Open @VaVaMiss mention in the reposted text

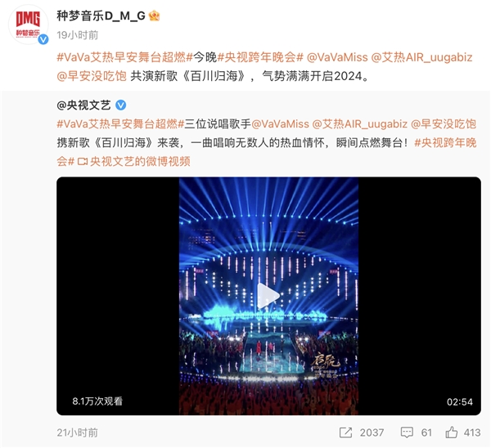(x=280, y=124)
